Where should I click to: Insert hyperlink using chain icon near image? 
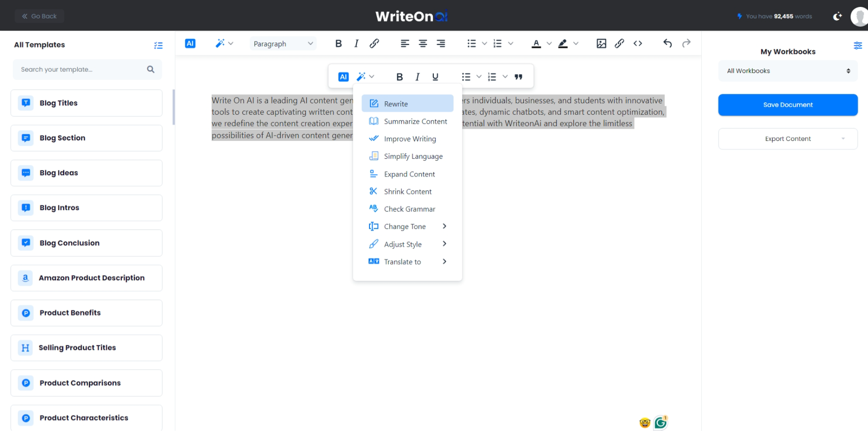(x=619, y=43)
